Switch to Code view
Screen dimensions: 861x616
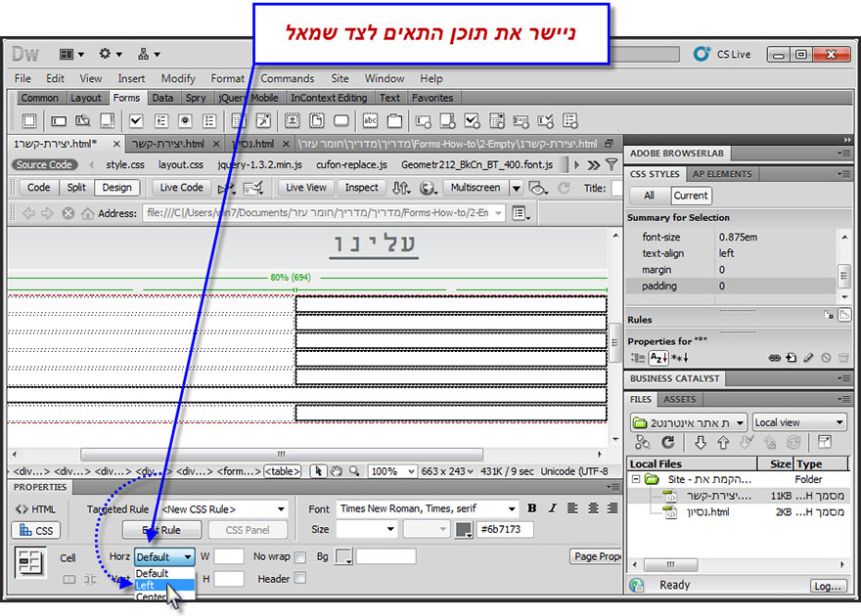pyautogui.click(x=38, y=188)
